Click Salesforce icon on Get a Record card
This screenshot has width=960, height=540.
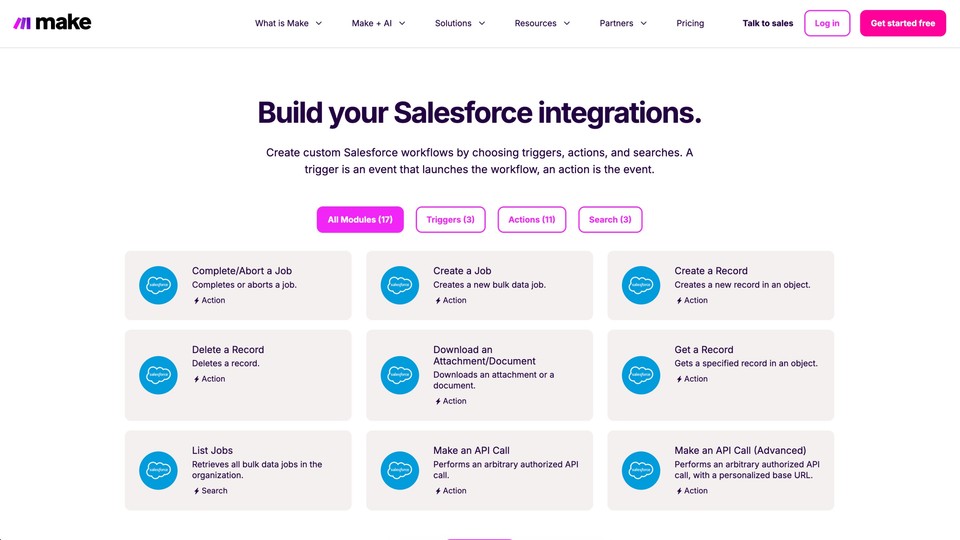click(x=641, y=375)
